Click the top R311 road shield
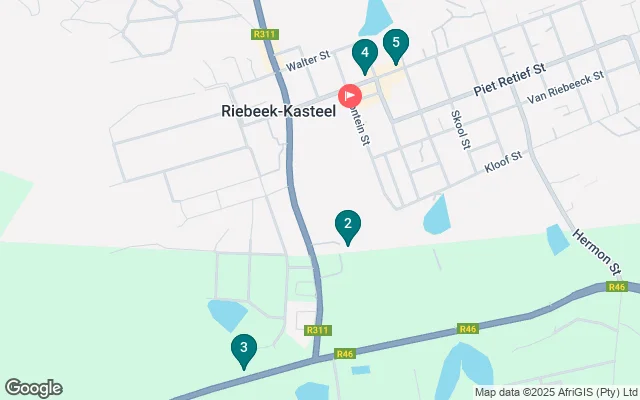This screenshot has height=400, width=640. coord(265,34)
